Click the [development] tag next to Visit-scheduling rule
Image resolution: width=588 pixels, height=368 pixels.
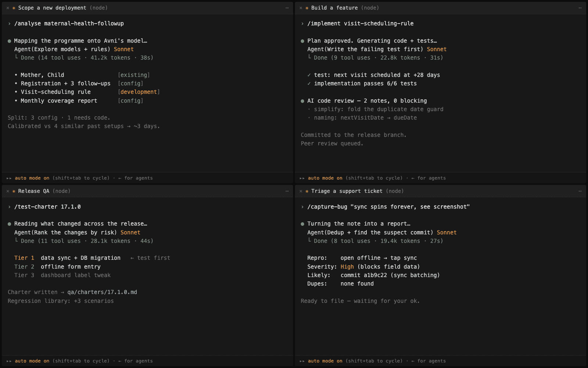click(x=139, y=92)
